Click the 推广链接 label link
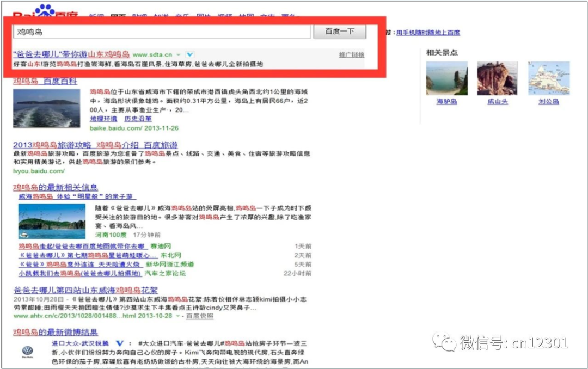Screen dimensions: 588x369 pos(351,55)
